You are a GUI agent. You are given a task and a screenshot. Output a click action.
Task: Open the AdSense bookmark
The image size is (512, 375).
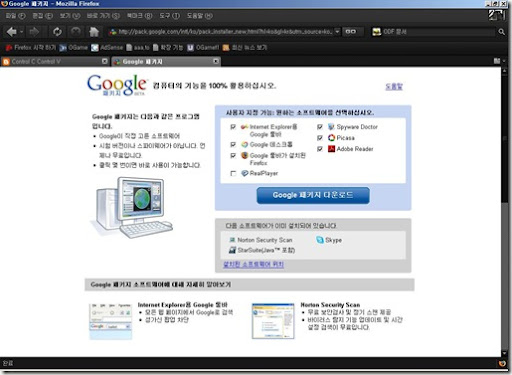107,48
